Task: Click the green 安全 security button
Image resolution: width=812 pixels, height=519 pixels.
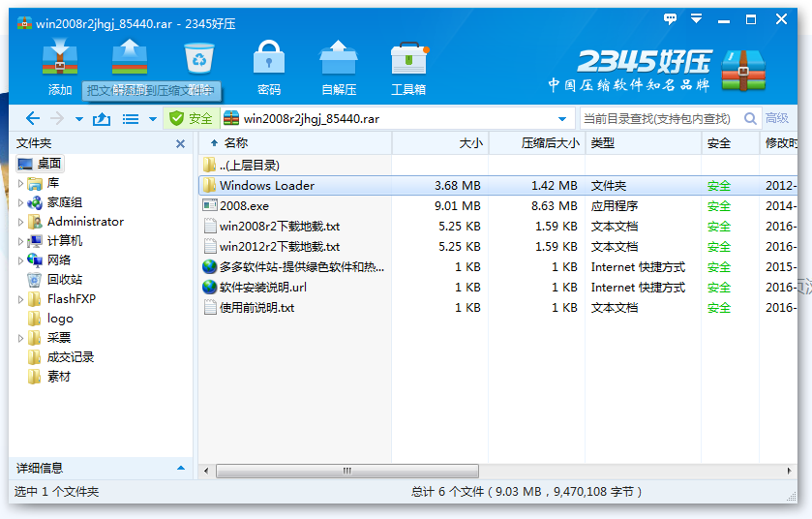Action: click(x=191, y=119)
